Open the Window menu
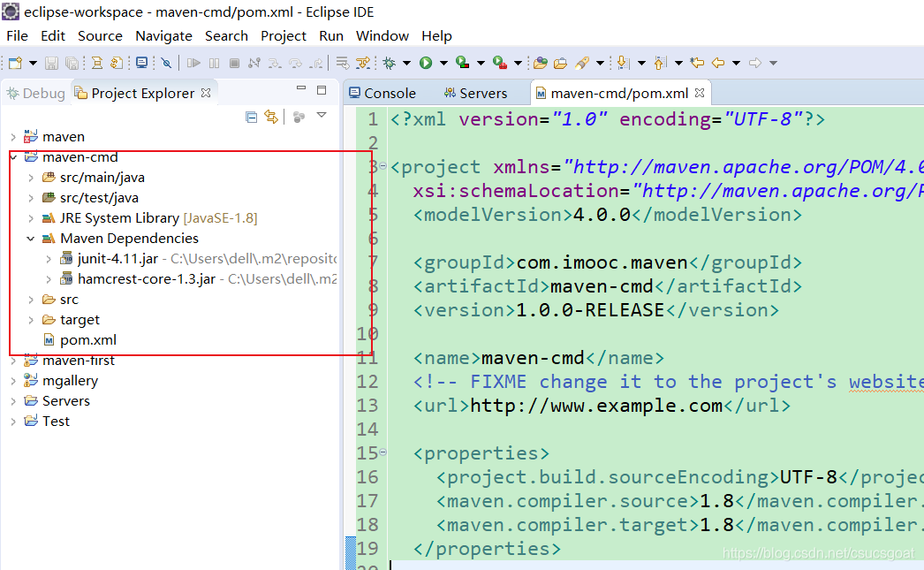The height and width of the screenshot is (570, 924). coord(382,36)
